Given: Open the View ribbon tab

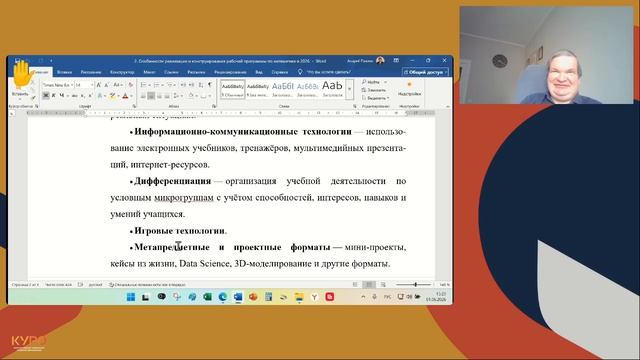Looking at the screenshot, I should (259, 72).
